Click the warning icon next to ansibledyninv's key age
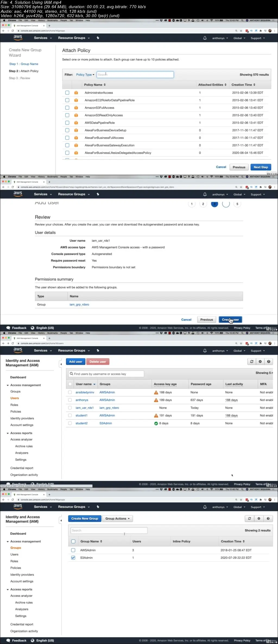The image size is (278, 644). tap(156, 392)
